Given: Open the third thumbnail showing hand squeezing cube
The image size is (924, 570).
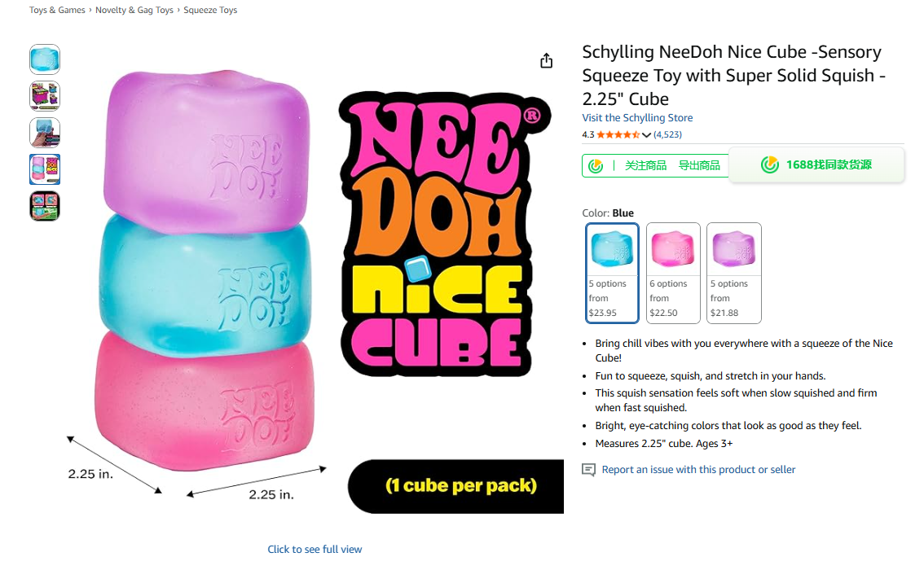Looking at the screenshot, I should click(45, 133).
